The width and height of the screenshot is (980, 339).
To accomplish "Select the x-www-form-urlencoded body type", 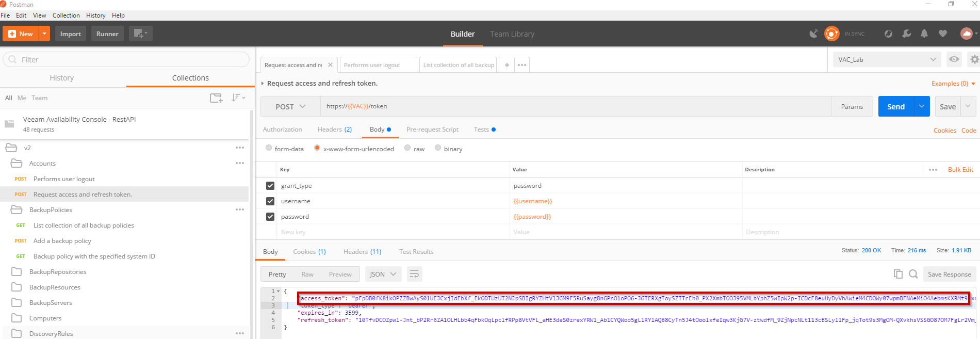I will pos(317,148).
